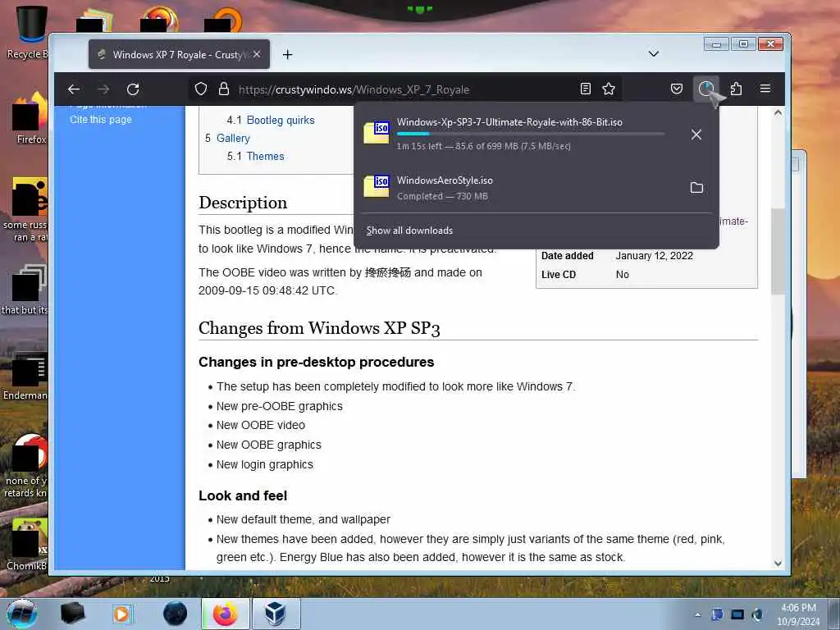Jump to Gallery section in contents

[x=233, y=138]
